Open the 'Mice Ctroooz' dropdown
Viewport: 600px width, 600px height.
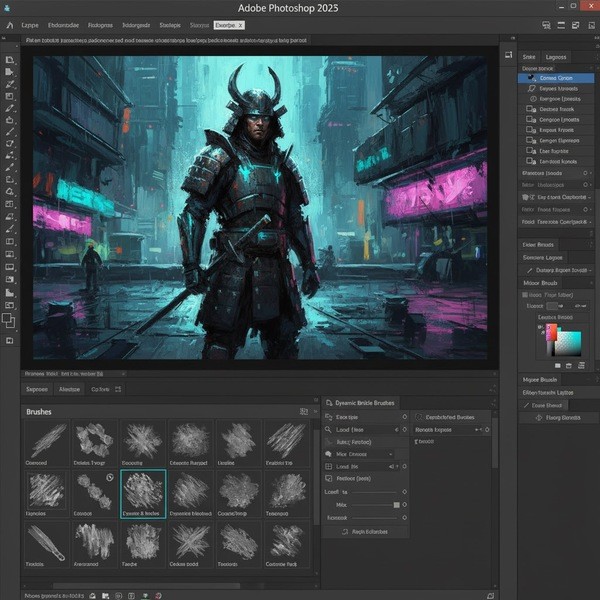[390, 454]
